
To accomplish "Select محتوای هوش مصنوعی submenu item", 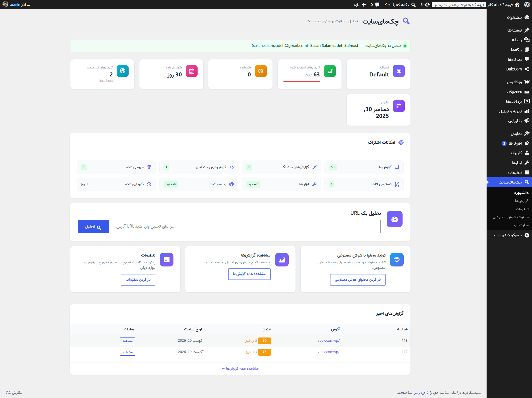I will (x=511, y=217).
